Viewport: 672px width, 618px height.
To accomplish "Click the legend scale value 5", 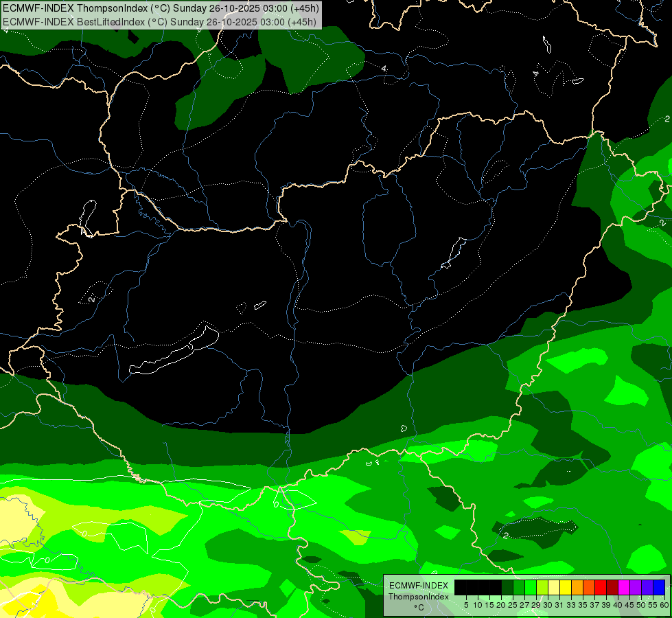I will [x=466, y=605].
